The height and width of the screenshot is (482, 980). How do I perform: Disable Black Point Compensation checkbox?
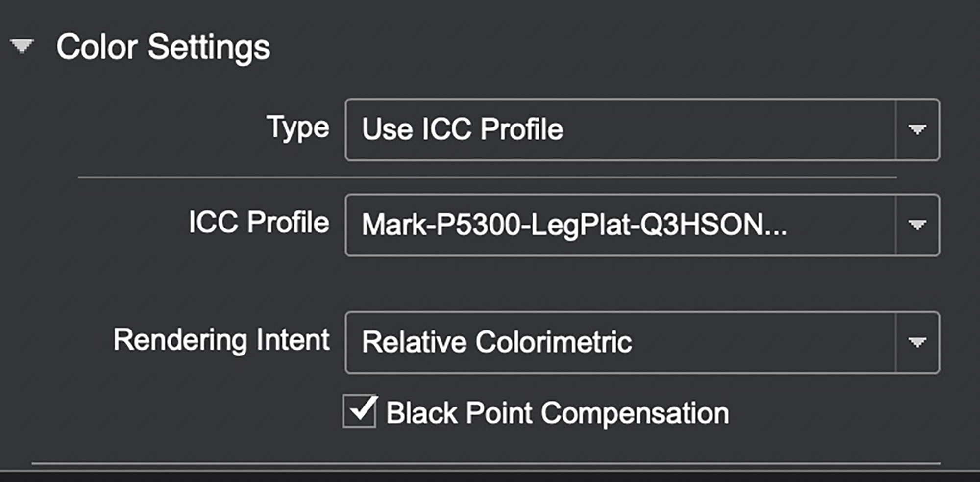(x=360, y=411)
